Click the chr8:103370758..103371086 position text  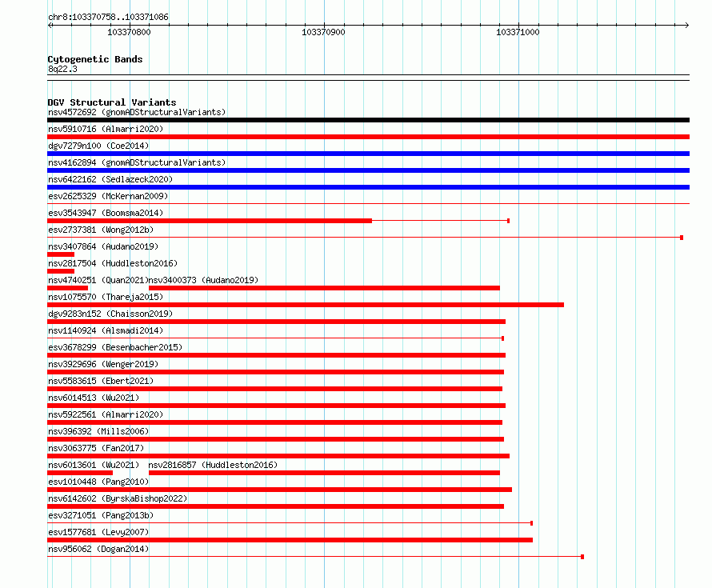pos(108,17)
